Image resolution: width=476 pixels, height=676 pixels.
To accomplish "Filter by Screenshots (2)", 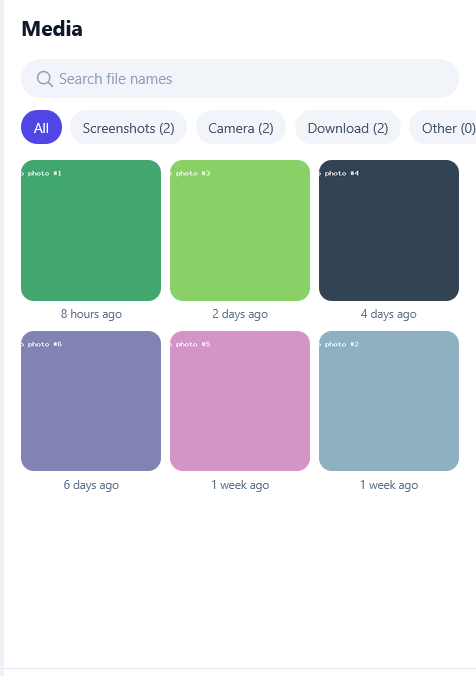I will pos(128,128).
